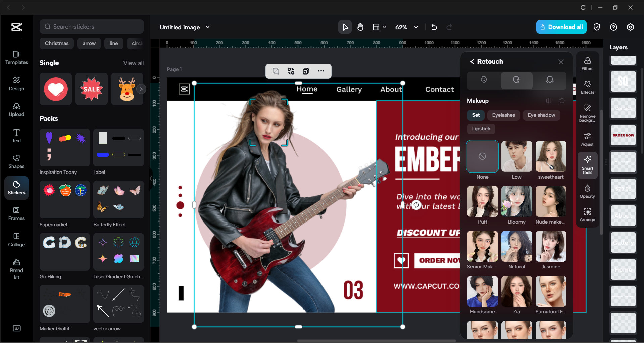Click the crop icon above the canvas
Image resolution: width=644 pixels, height=343 pixels.
pyautogui.click(x=276, y=71)
